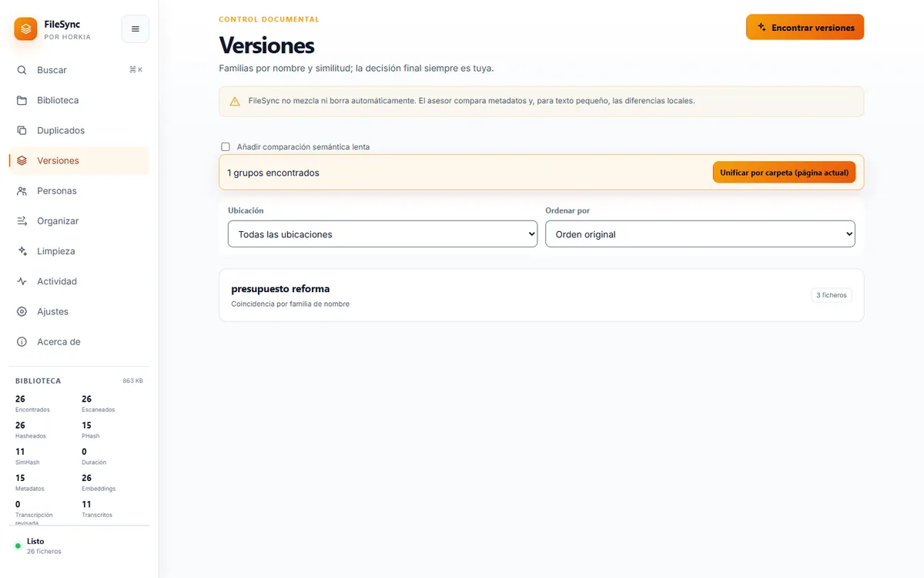
Task: Click the Limpieza sparkle icon
Action: coord(22,251)
